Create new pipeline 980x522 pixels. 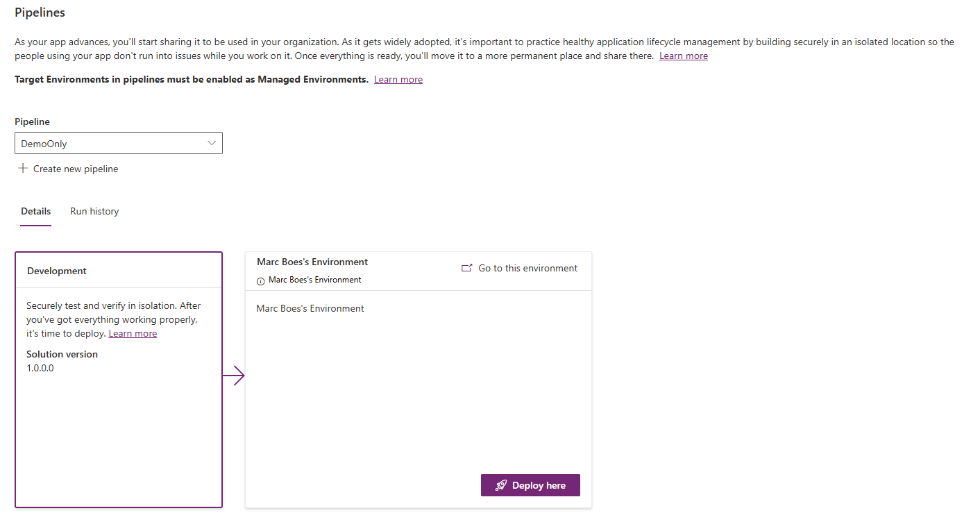tap(68, 169)
